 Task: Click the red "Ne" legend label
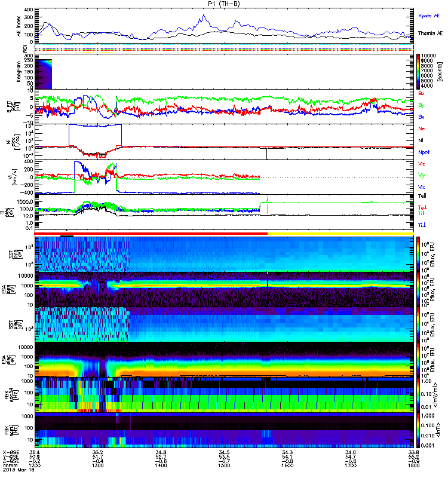point(422,128)
